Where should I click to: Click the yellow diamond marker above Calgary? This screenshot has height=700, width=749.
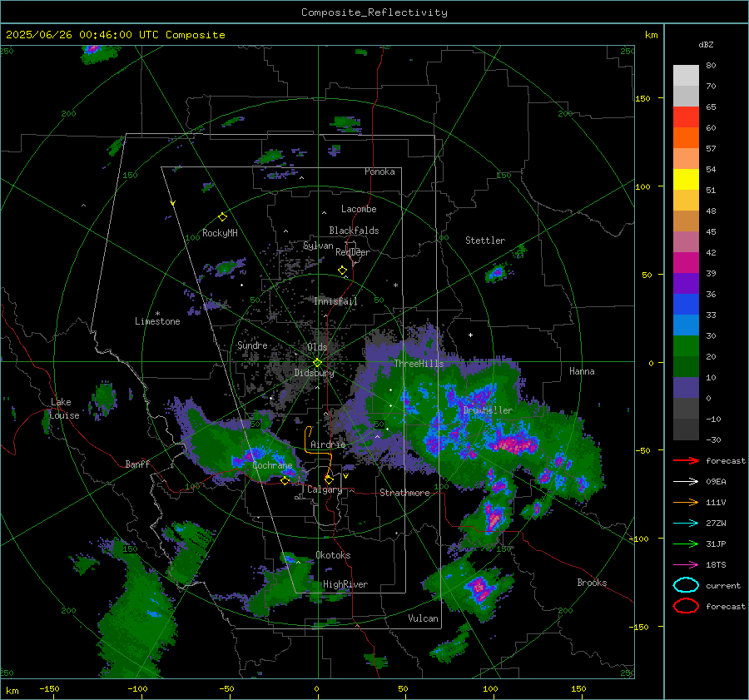pos(329,479)
